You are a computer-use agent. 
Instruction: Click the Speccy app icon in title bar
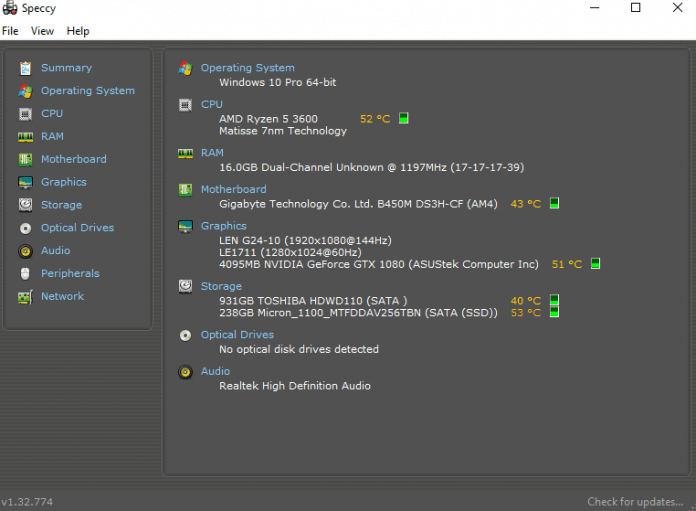10,8
